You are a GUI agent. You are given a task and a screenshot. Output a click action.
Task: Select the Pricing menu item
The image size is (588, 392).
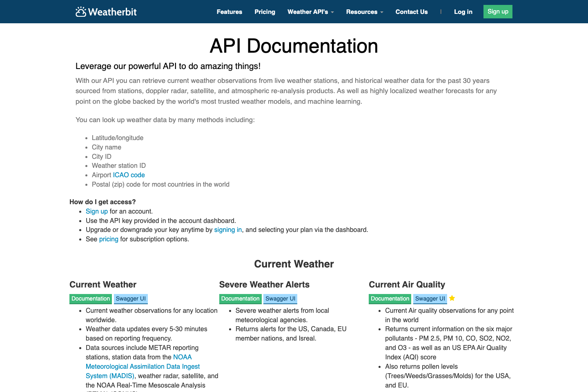point(265,12)
